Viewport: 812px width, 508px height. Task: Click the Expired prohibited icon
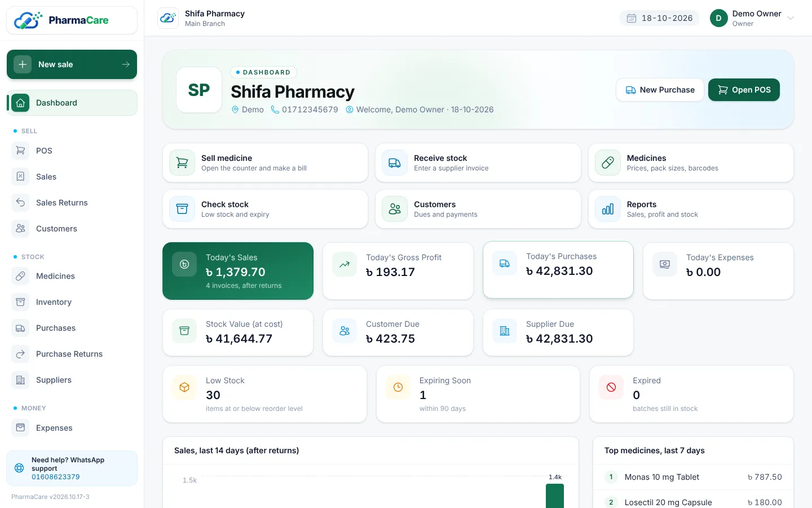pos(611,387)
